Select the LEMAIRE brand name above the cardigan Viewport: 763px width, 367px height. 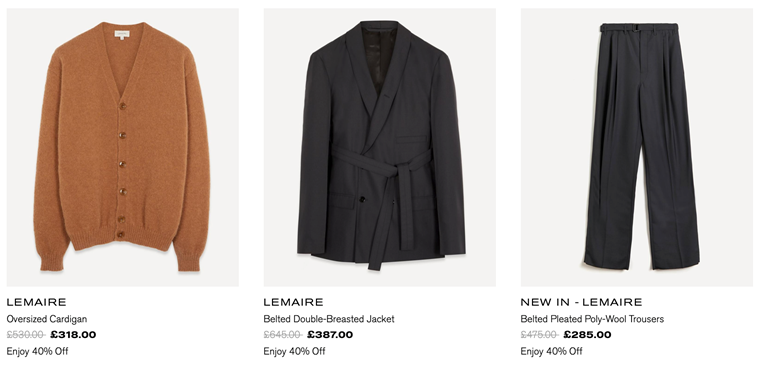pyautogui.click(x=36, y=302)
